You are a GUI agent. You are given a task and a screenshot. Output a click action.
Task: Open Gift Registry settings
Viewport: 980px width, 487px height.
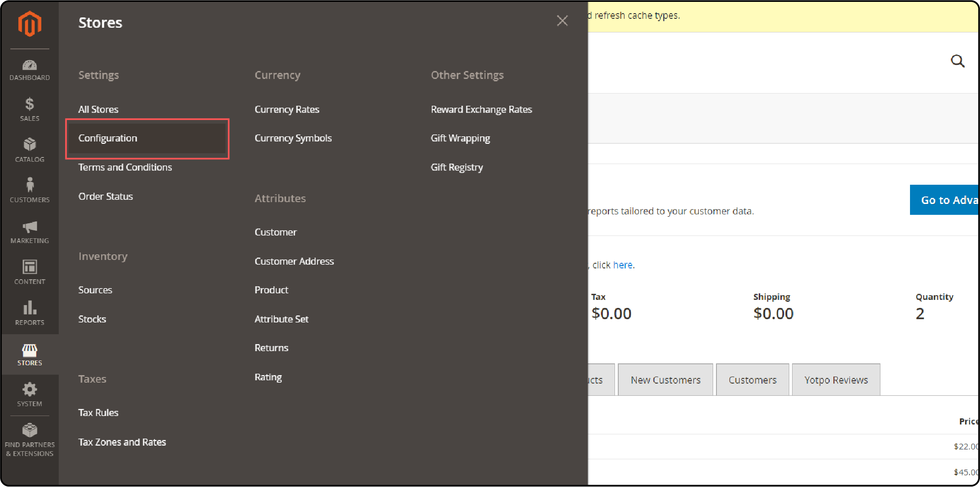pos(457,167)
